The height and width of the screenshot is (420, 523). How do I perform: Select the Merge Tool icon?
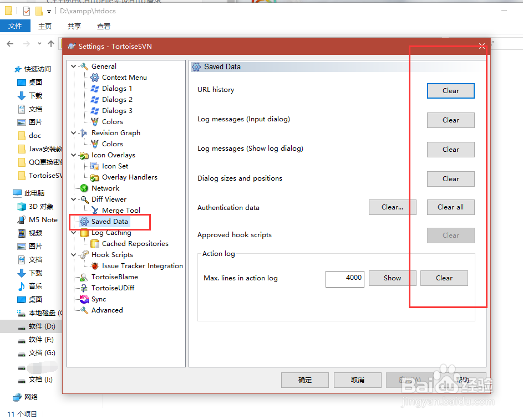click(95, 211)
